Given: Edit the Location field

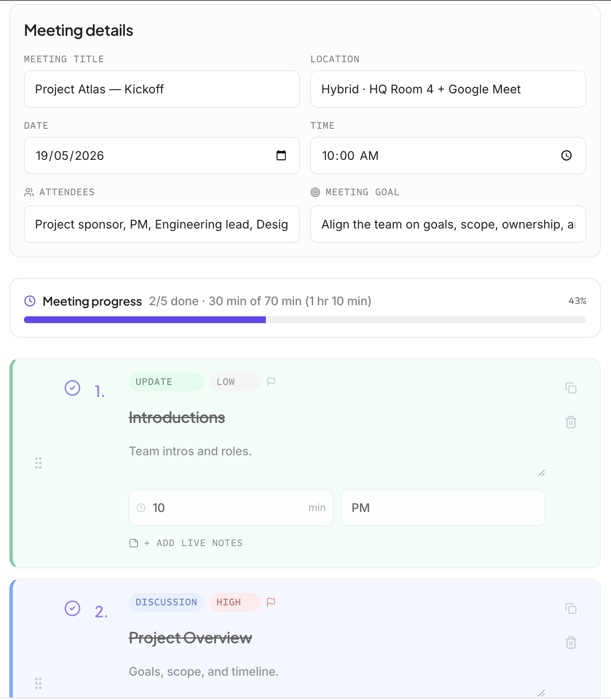Looking at the screenshot, I should click(448, 89).
